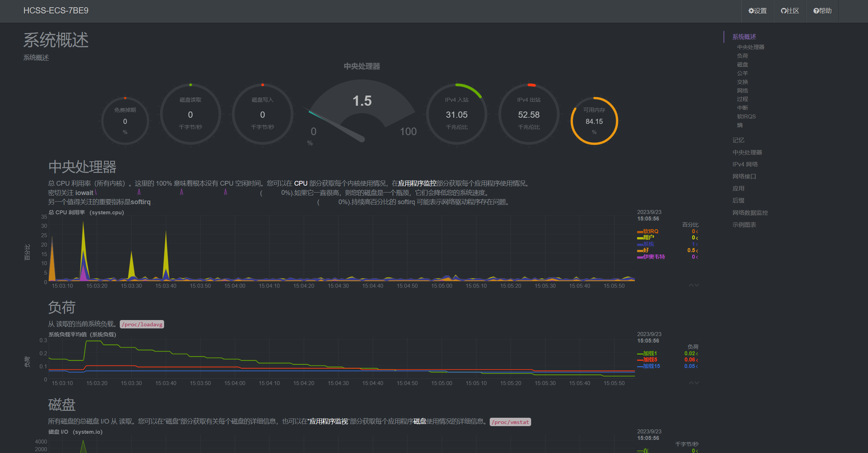Viewport: 868px width, 453px height.
Task: Jump to 磁盘 in the sidebar
Action: point(742,65)
